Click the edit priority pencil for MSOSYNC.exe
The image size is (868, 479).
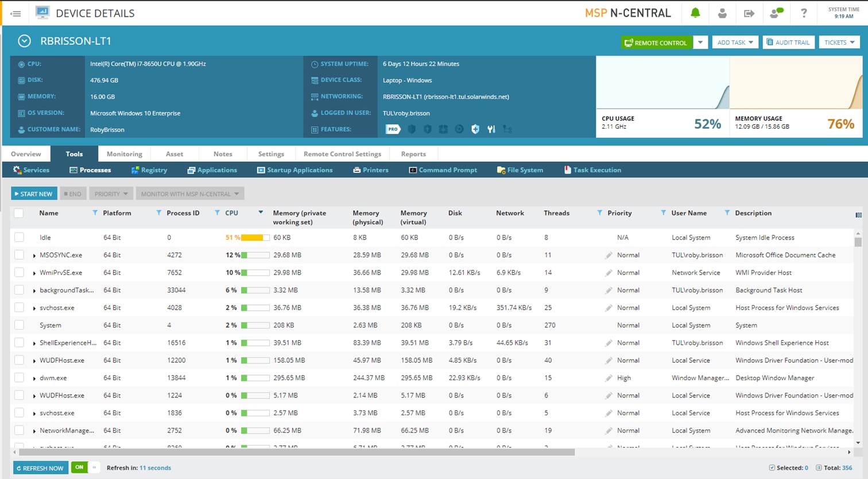click(609, 255)
